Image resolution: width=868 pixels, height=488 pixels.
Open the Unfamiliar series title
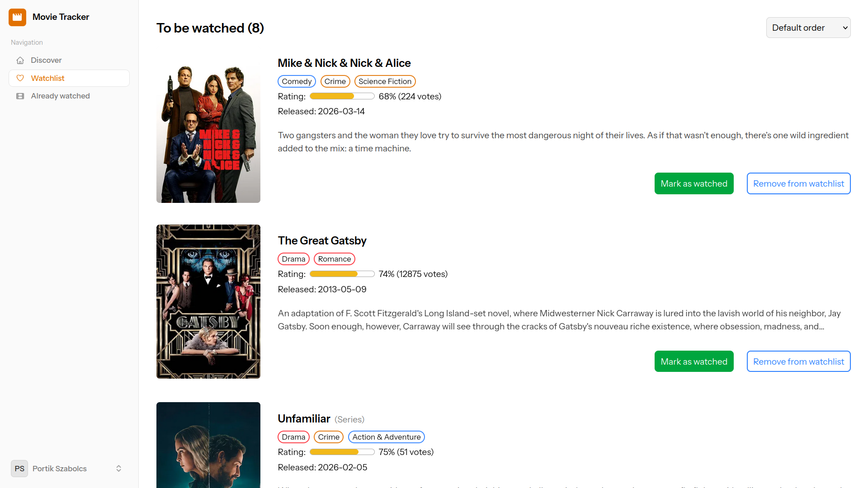pyautogui.click(x=304, y=419)
